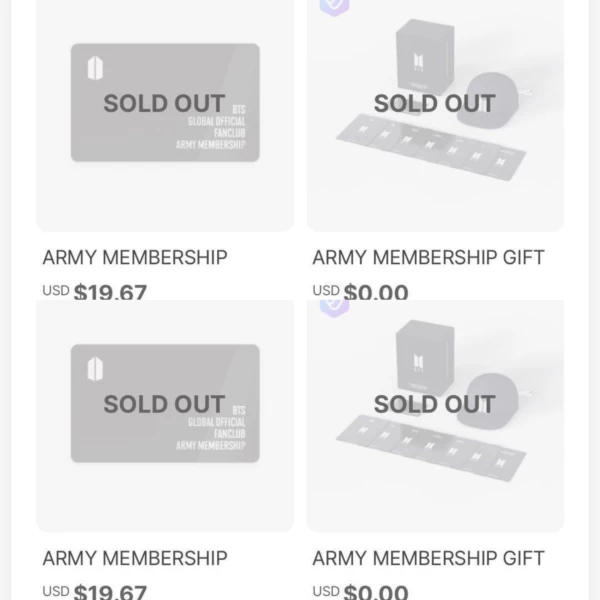Click the SOLD OUT label on lower gift image
600x600 pixels.
[x=434, y=404]
